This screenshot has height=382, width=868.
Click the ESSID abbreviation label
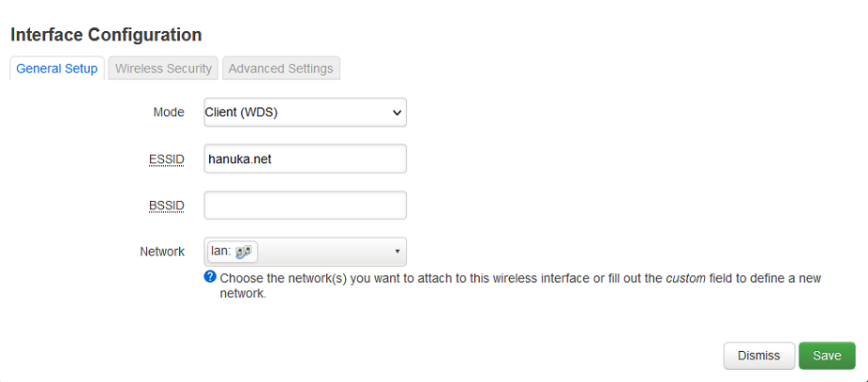(x=167, y=160)
